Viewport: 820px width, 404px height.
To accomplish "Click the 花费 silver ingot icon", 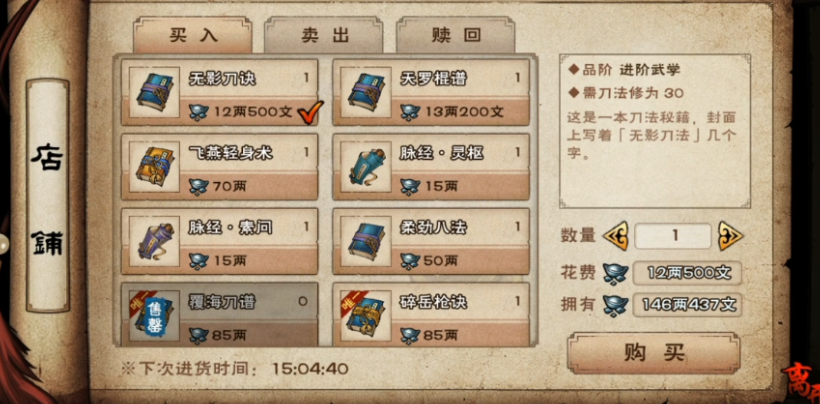I will 616,273.
